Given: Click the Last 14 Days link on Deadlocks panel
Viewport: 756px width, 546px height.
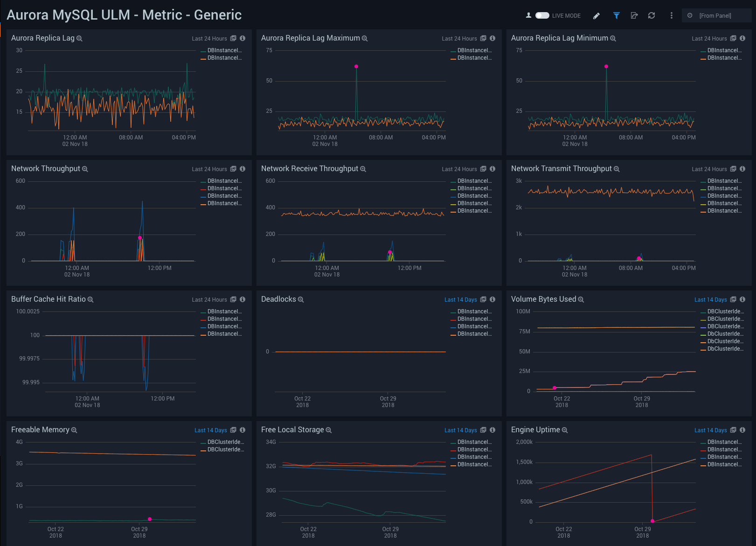Looking at the screenshot, I should 461,299.
